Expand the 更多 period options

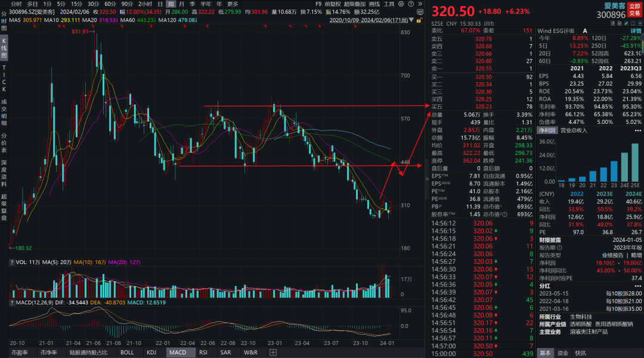[233, 4]
